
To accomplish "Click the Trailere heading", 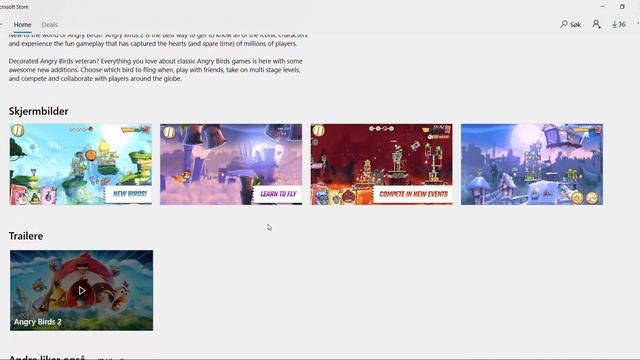I will (x=26, y=236).
